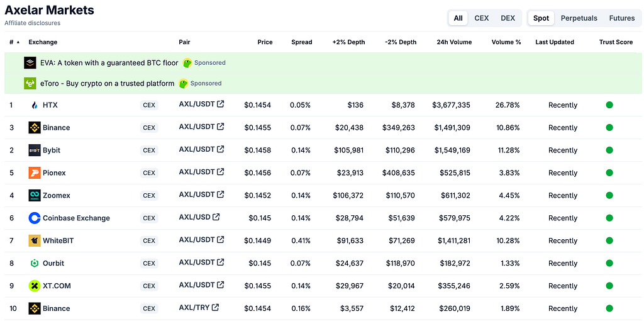Viewport: 644px width, 321px height.
Task: Select the All exchanges filter
Action: [458, 18]
